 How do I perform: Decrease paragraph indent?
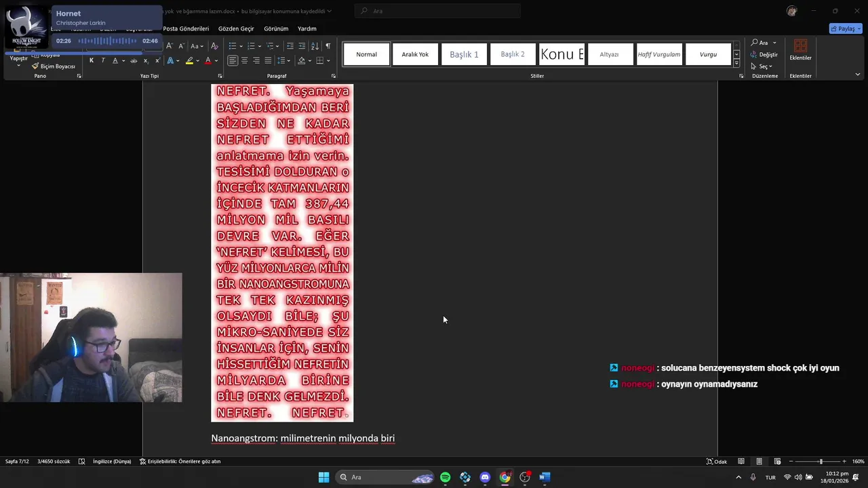290,45
